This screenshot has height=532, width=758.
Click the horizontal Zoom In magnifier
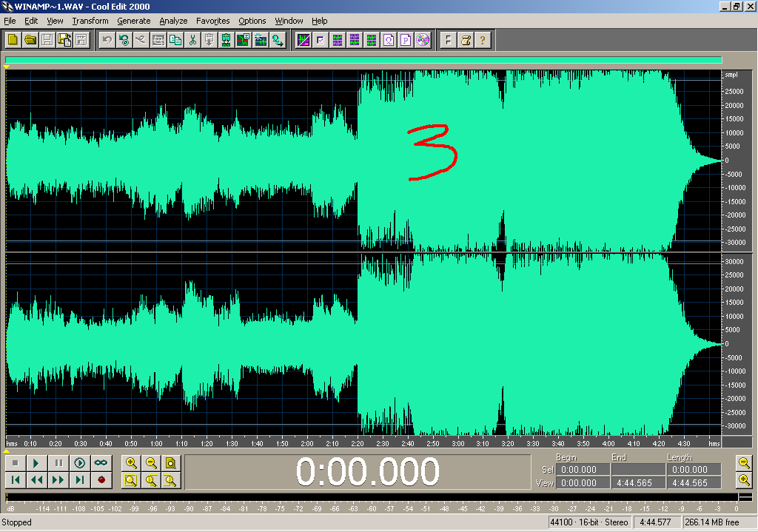(131, 463)
